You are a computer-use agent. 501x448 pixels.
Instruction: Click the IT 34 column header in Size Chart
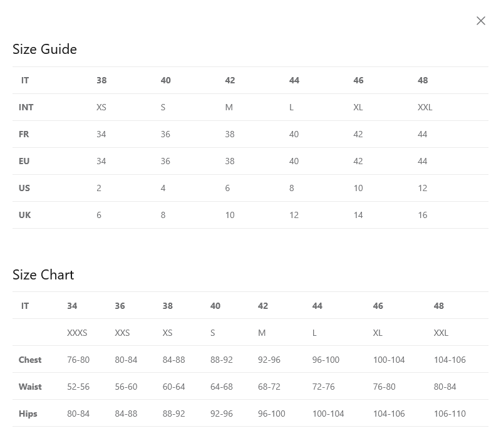(72, 306)
